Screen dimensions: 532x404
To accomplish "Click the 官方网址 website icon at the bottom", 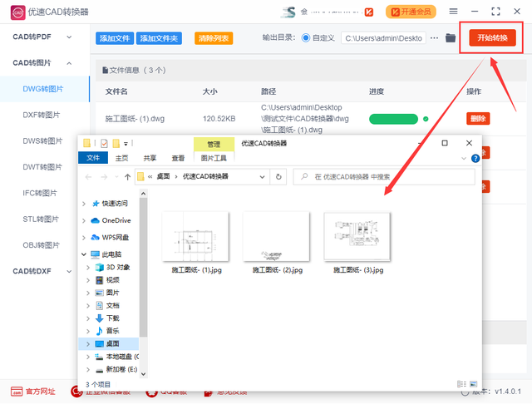I will 17,392.
